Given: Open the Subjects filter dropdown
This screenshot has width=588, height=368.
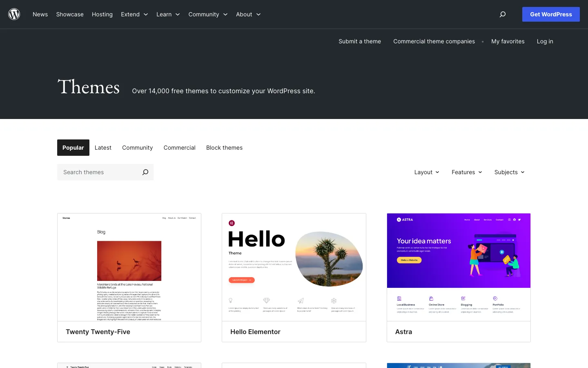Looking at the screenshot, I should [x=509, y=172].
